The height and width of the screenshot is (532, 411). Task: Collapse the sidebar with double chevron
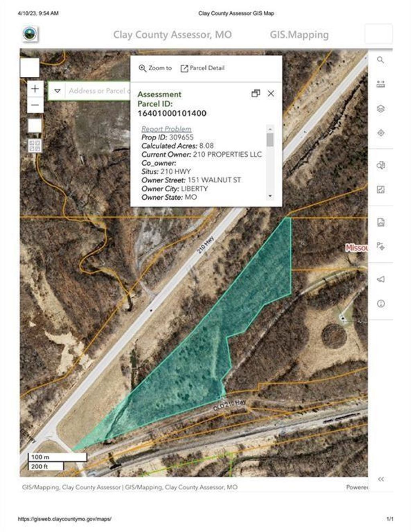(x=381, y=479)
